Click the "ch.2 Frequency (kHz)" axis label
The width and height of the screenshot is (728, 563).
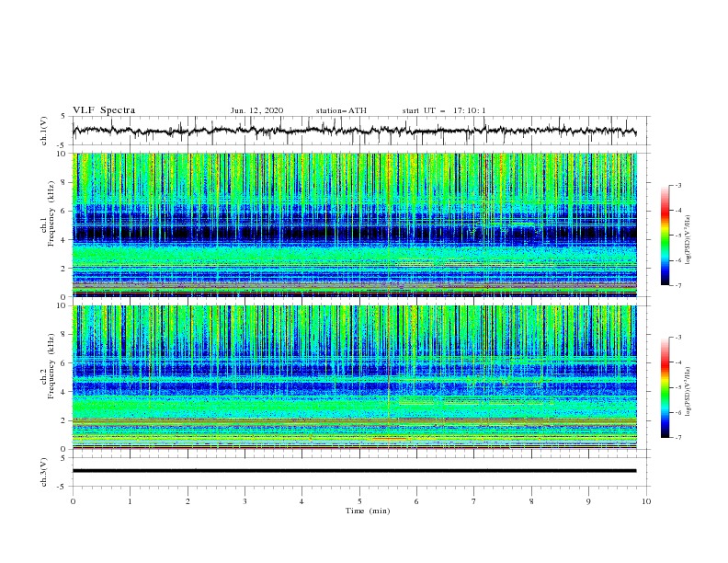(48, 366)
